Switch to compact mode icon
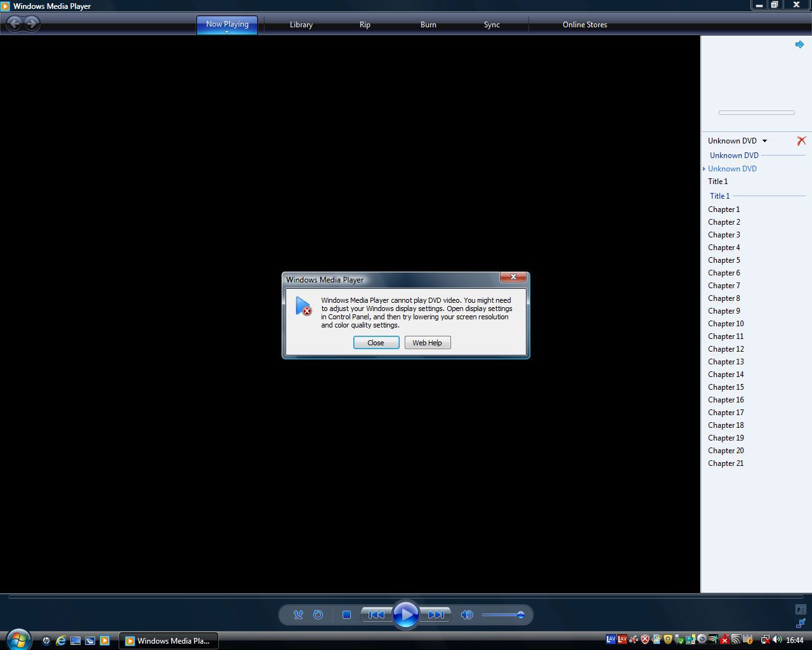The image size is (812, 650). tap(801, 623)
